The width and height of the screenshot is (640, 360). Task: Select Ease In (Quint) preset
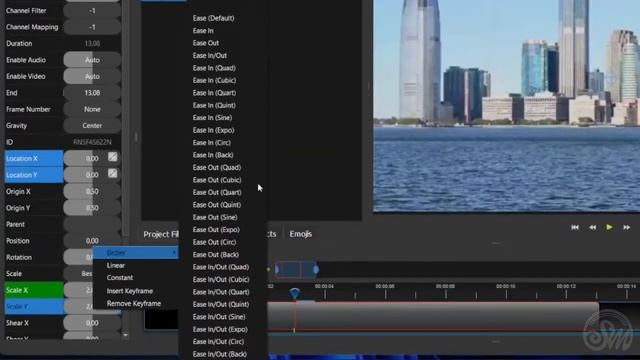214,105
